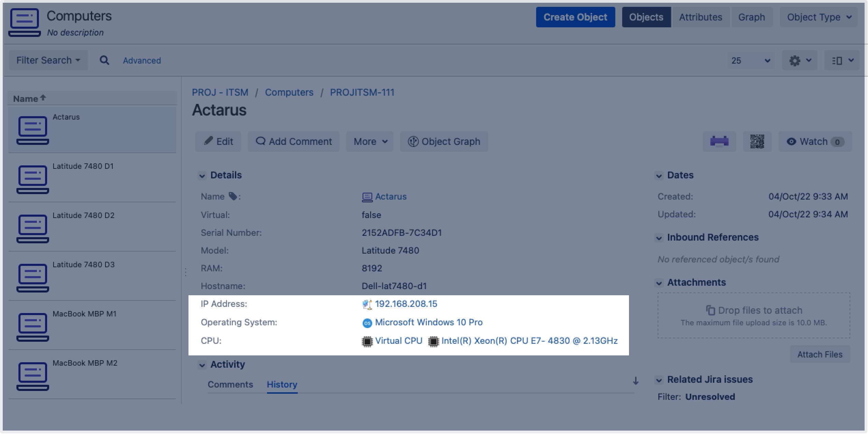Expand the More actions menu
Viewport: 868px width, 434px height.
pos(370,141)
